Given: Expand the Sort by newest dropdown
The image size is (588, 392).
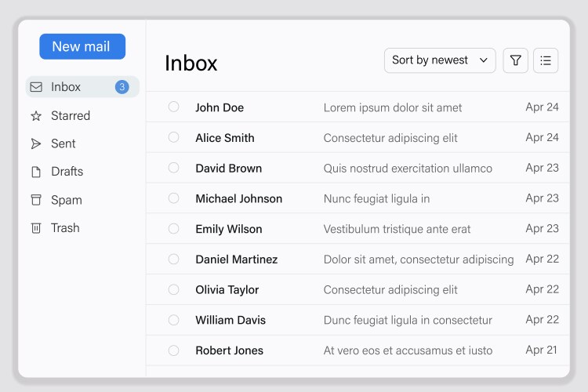Looking at the screenshot, I should pyautogui.click(x=439, y=60).
